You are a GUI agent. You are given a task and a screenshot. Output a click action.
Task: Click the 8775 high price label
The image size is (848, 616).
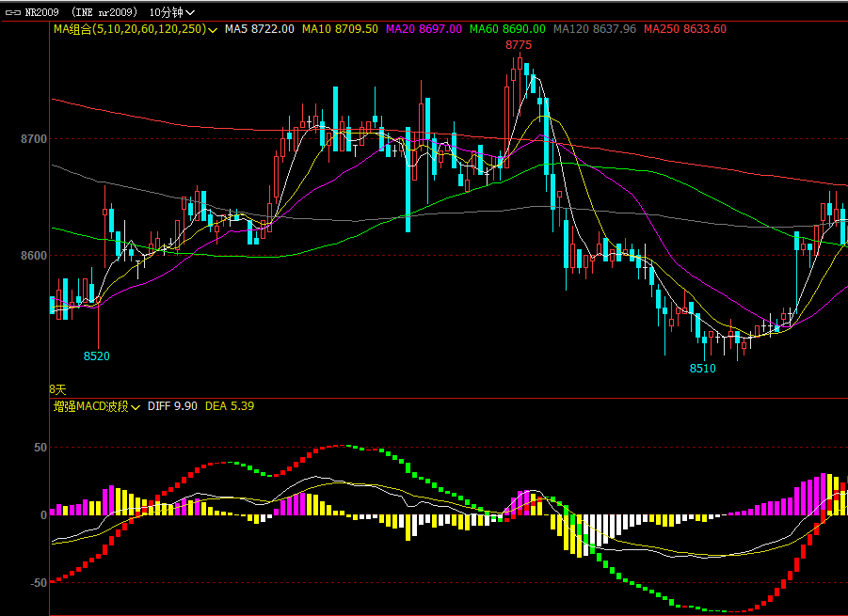[519, 45]
